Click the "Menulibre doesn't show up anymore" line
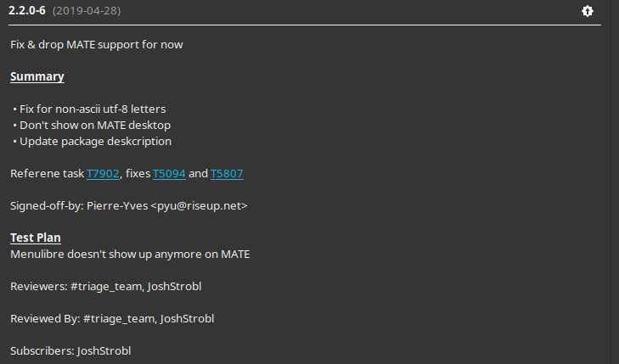Screen dimensions: 619x364 (129, 254)
